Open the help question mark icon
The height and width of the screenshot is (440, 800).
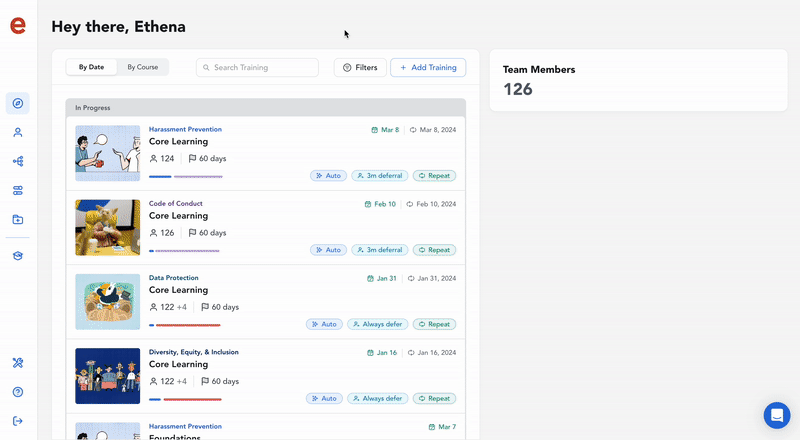18,392
